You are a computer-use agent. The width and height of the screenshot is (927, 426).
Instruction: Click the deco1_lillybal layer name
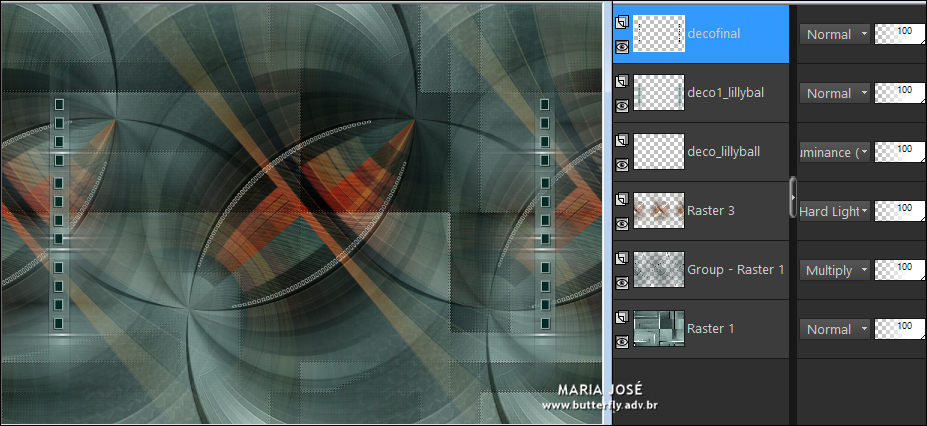pyautogui.click(x=726, y=93)
